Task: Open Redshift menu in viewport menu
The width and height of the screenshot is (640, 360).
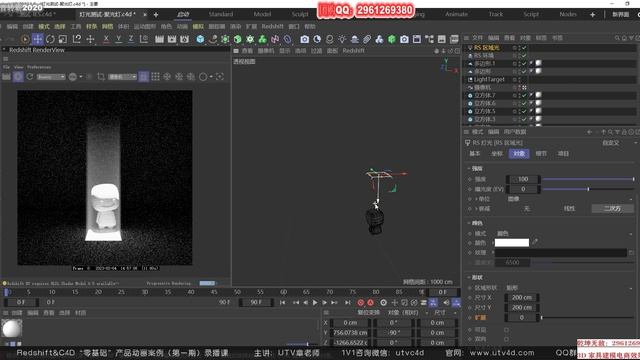Action: 353,51
